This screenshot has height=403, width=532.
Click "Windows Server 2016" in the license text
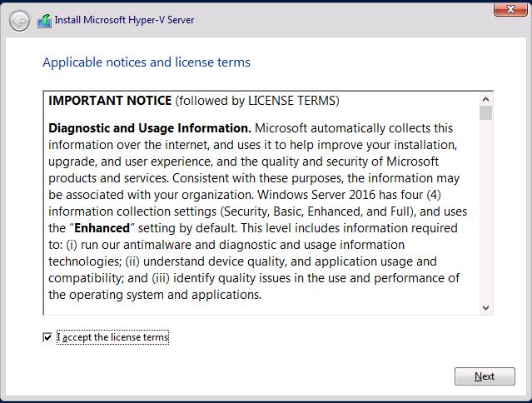point(316,195)
